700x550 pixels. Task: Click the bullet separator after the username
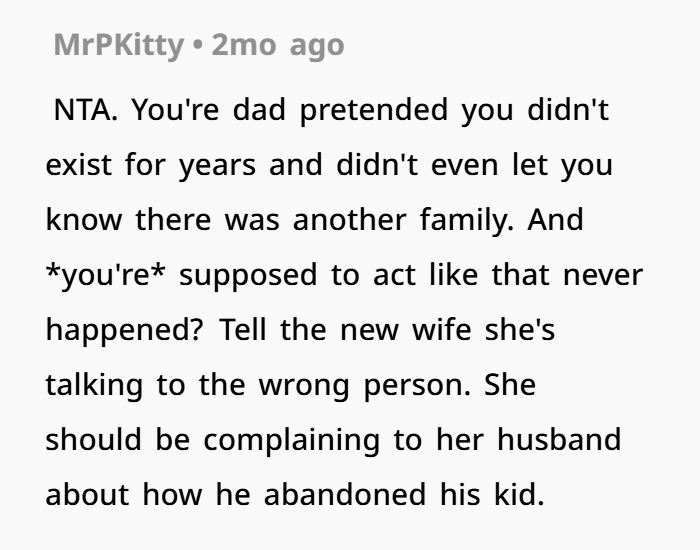coord(197,45)
